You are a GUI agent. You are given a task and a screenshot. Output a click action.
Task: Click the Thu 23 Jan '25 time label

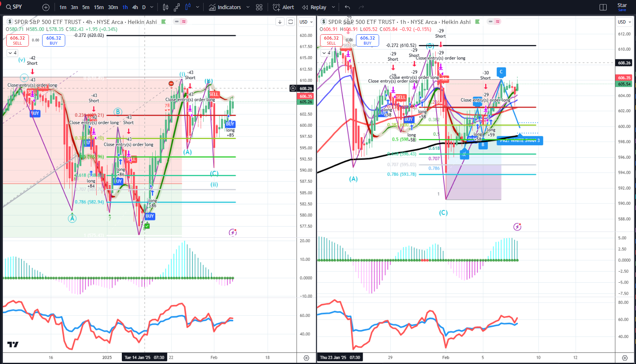click(340, 357)
